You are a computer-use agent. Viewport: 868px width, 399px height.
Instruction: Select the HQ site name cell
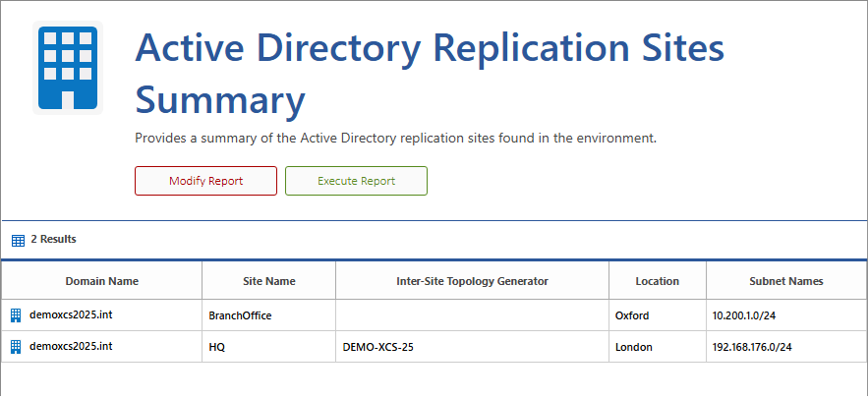[x=218, y=347]
